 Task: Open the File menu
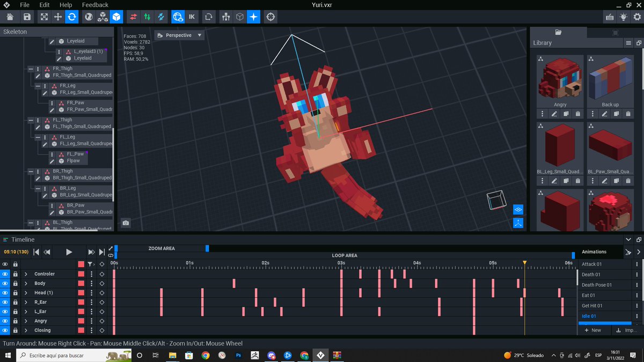pos(25,5)
